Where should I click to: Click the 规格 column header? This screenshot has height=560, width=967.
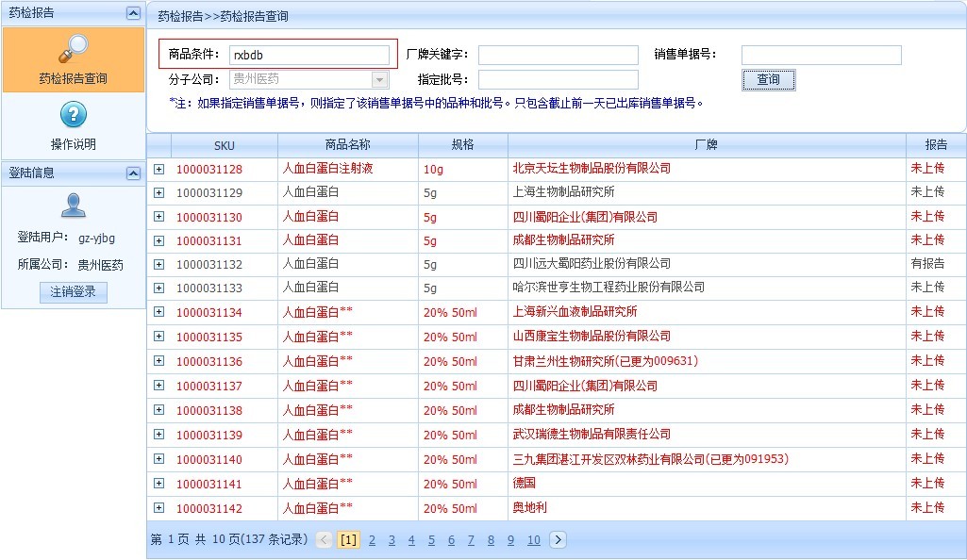pyautogui.click(x=463, y=145)
